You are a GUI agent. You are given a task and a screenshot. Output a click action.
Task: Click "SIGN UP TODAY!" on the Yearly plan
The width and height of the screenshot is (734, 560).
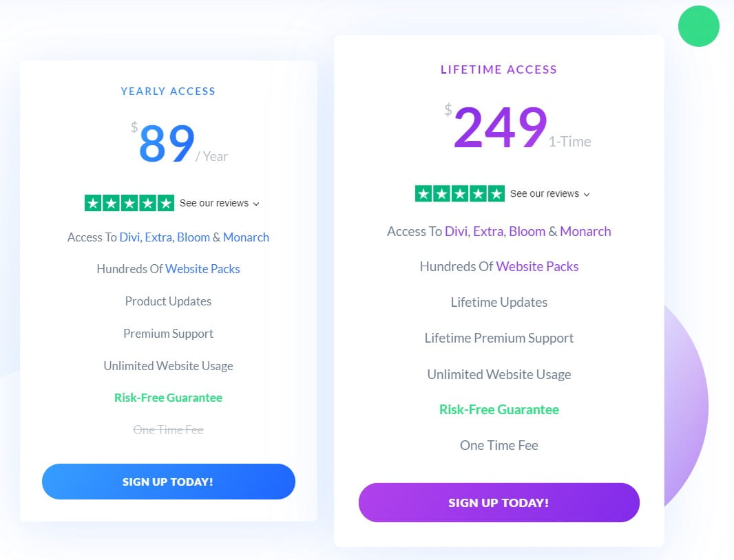click(168, 482)
